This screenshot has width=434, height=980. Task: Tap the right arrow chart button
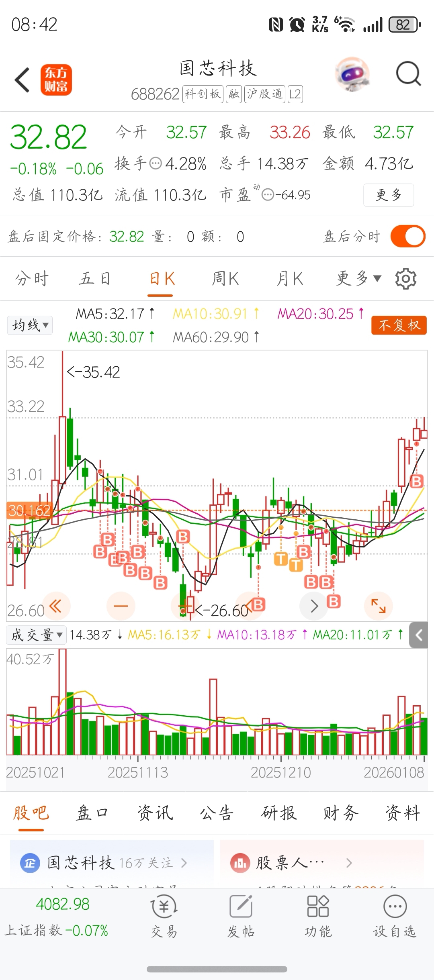[x=314, y=606]
